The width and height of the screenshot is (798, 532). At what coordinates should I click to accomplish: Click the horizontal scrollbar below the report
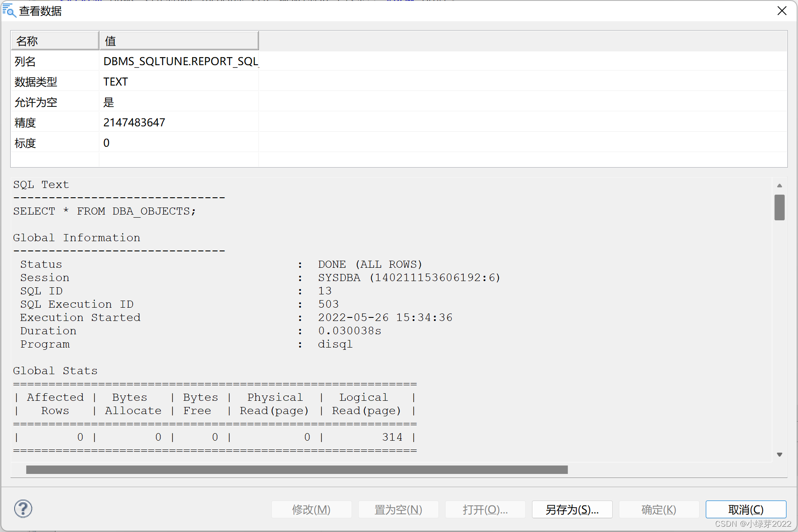296,470
